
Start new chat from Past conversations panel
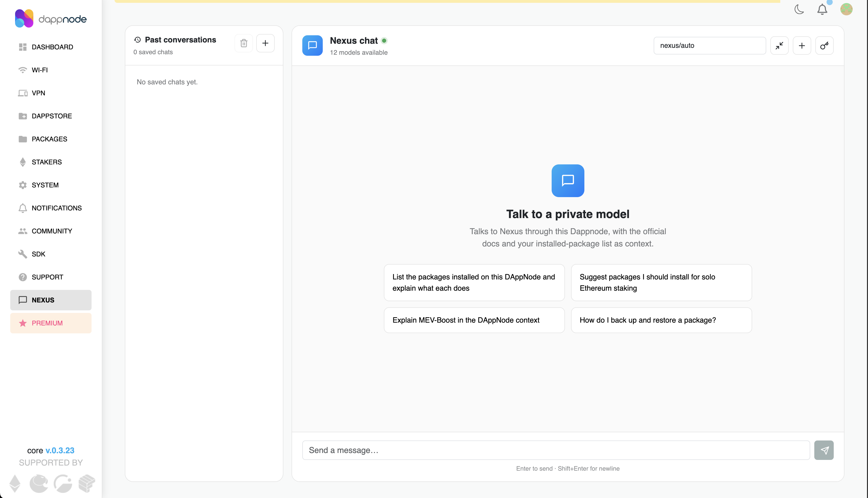click(x=265, y=43)
